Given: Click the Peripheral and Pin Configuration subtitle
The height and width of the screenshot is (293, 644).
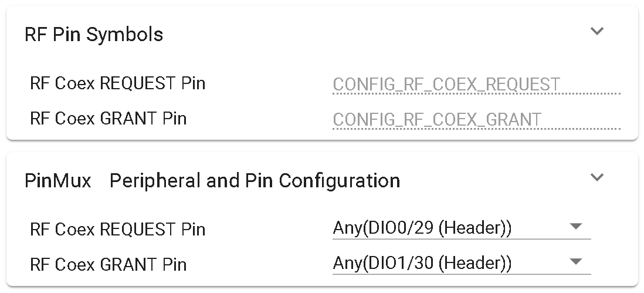Looking at the screenshot, I should [255, 180].
